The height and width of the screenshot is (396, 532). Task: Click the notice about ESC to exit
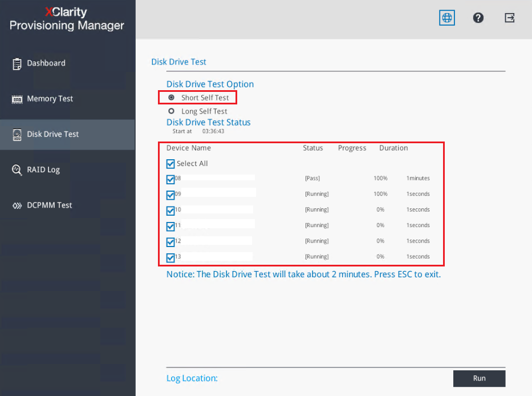coord(304,274)
